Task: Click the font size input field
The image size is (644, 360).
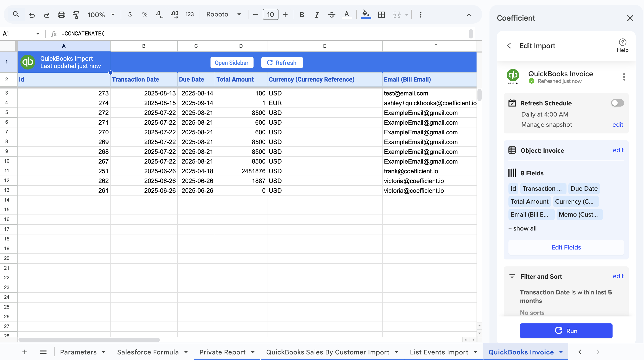Action: pos(270,15)
